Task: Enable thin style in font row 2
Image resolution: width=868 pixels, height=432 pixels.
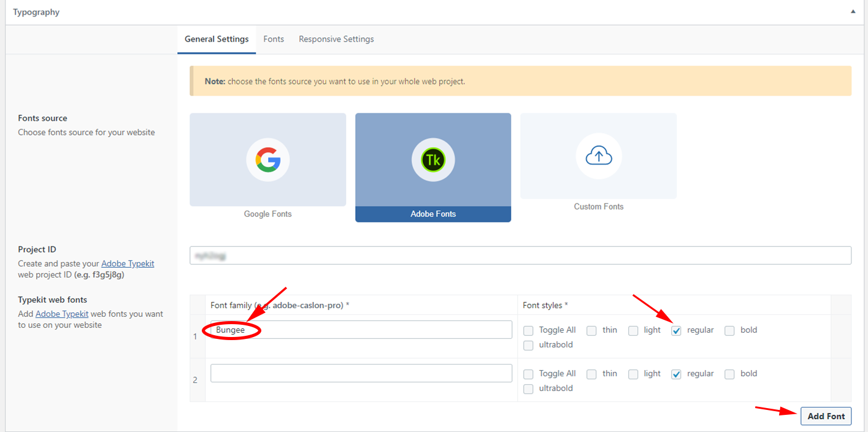Action: [591, 374]
